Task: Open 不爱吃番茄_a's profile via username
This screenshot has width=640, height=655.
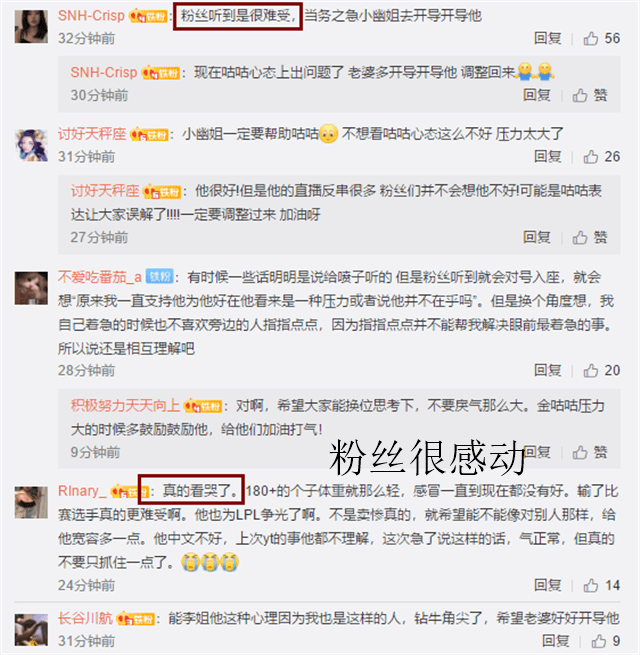Action: pyautogui.click(x=99, y=277)
